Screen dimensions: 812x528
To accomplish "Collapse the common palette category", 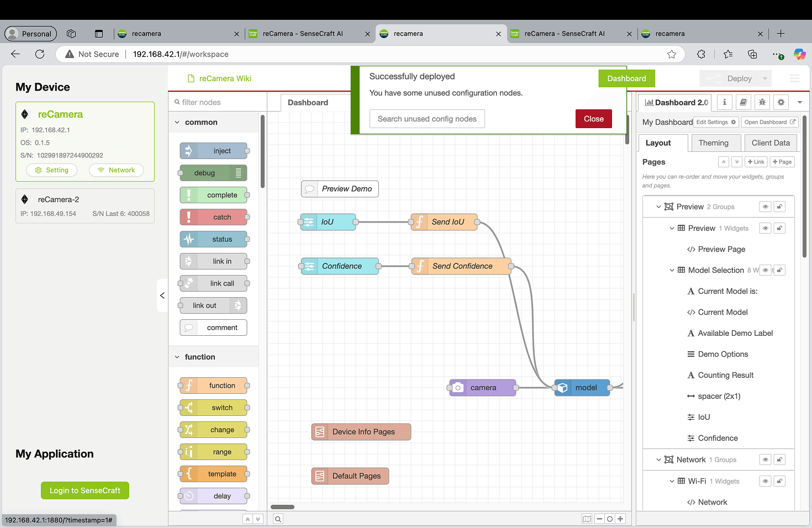I will [x=177, y=122].
